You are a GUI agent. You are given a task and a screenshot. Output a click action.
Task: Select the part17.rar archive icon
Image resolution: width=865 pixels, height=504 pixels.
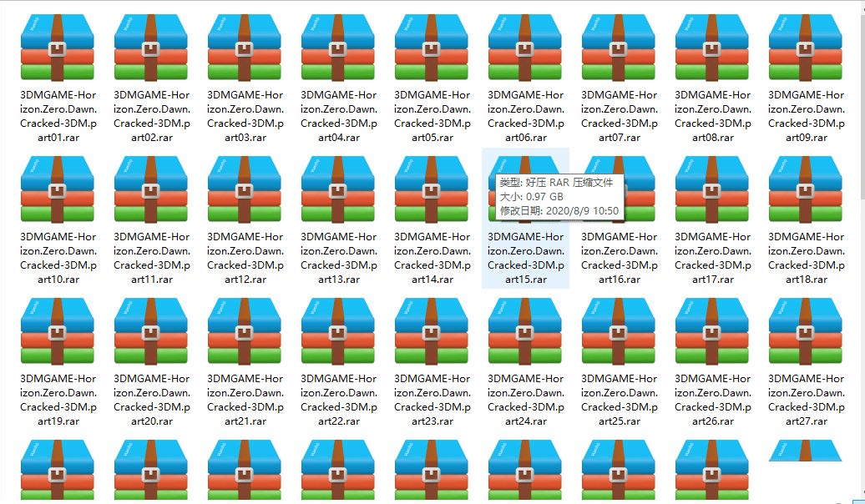click(711, 189)
